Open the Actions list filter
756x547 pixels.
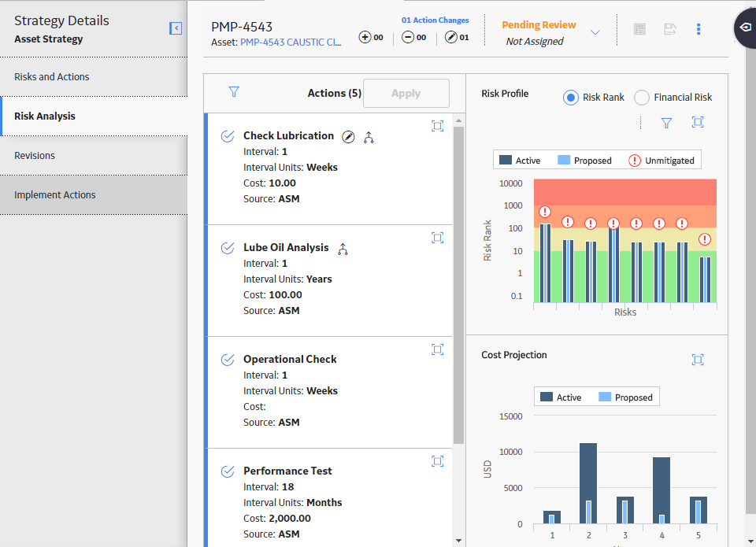[x=234, y=91]
